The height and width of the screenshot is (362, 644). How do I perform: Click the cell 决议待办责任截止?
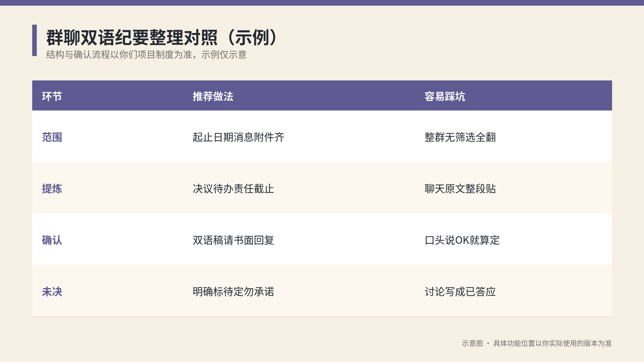coord(233,189)
